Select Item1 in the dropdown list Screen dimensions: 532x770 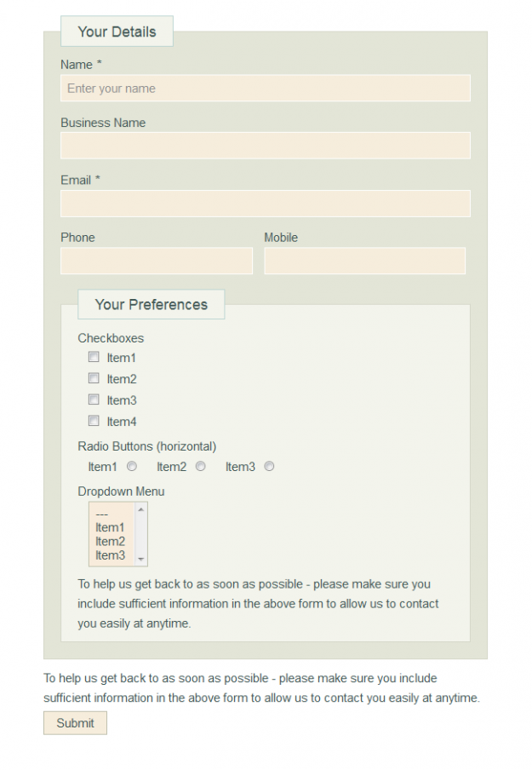pos(111,527)
